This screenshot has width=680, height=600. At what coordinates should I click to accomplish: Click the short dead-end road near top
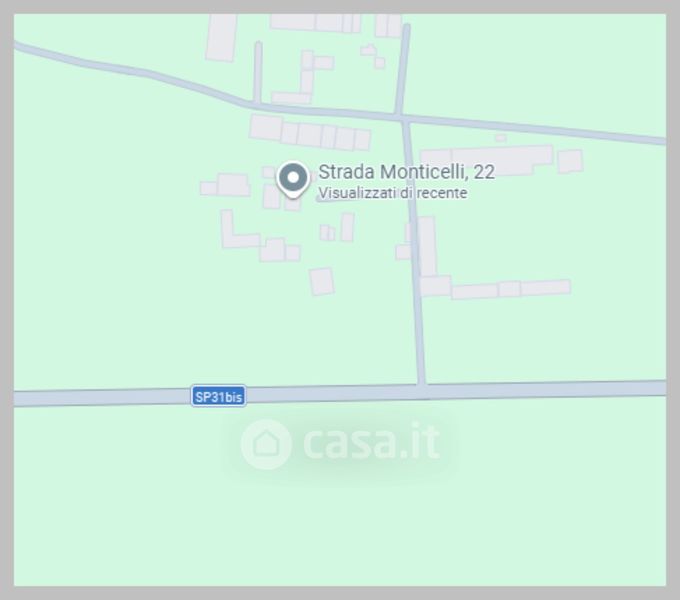(x=258, y=72)
